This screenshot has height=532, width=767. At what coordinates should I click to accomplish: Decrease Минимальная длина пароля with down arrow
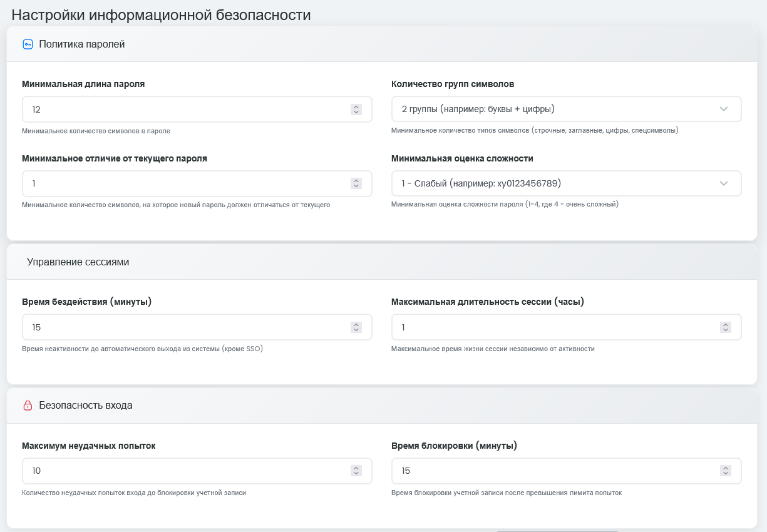(x=356, y=112)
